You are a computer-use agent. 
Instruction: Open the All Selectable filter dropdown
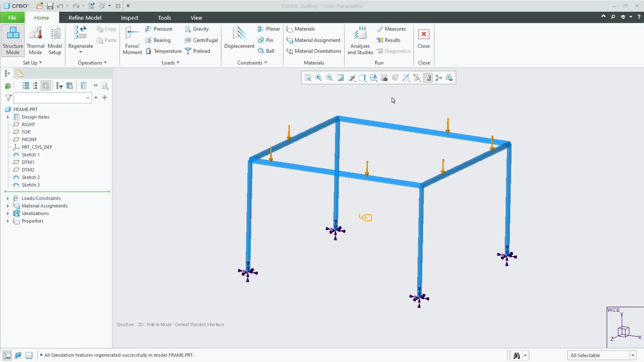click(632, 355)
